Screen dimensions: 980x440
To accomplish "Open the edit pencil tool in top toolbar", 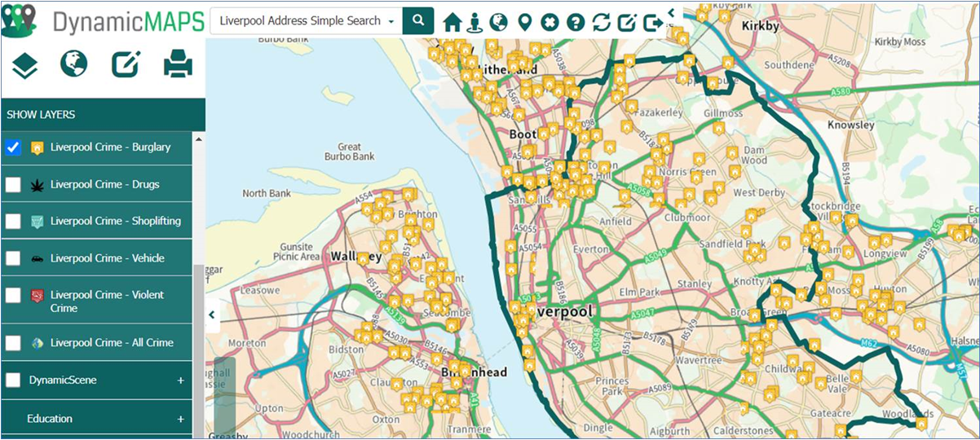I will coord(627,22).
